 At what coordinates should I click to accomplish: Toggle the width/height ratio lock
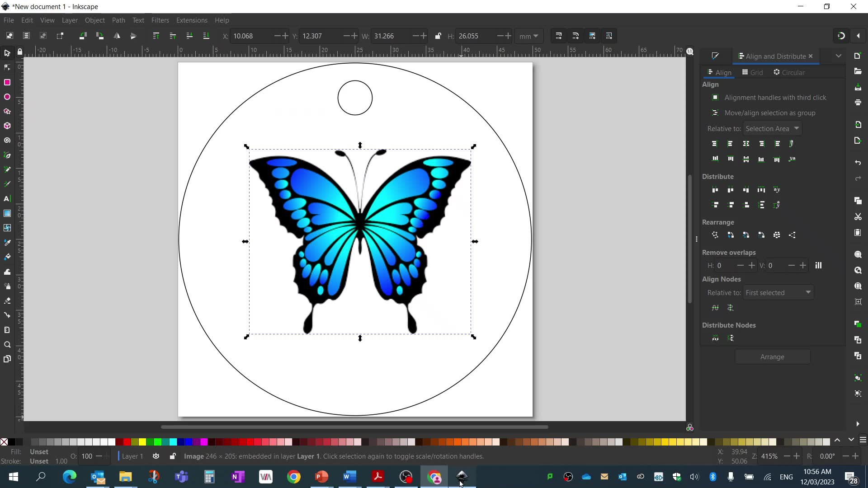[x=438, y=36]
